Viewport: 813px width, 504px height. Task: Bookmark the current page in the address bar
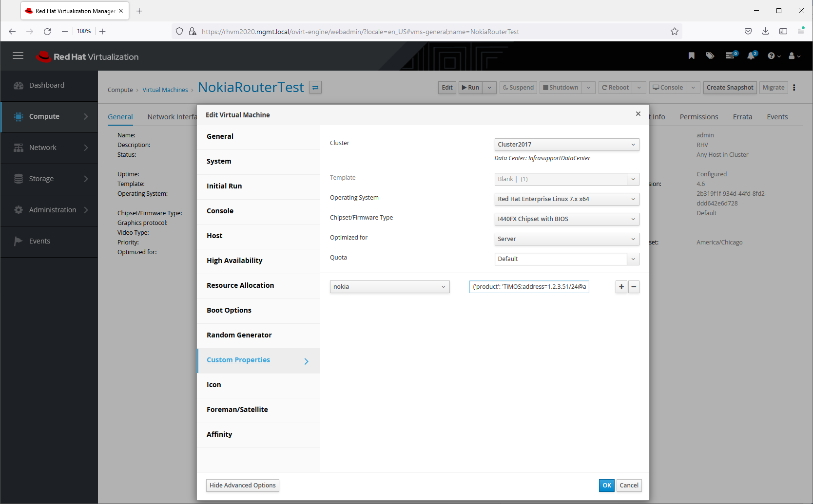675,31
